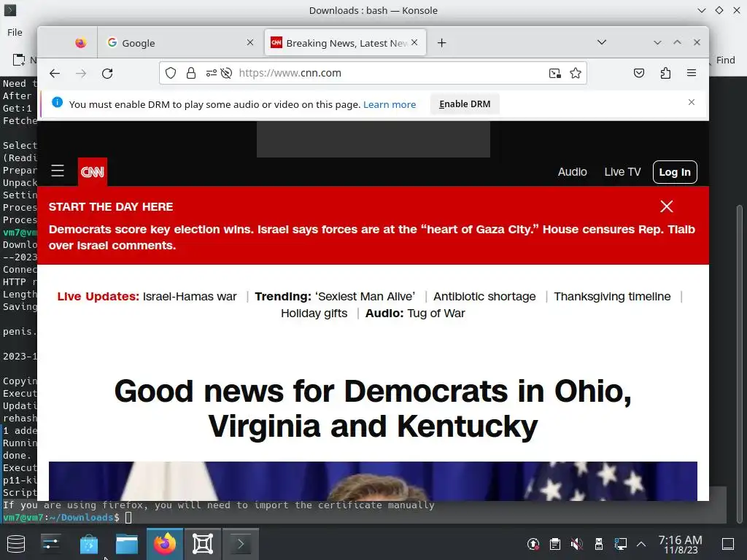
Task: Open Live TV in CNN header
Action: pos(622,172)
